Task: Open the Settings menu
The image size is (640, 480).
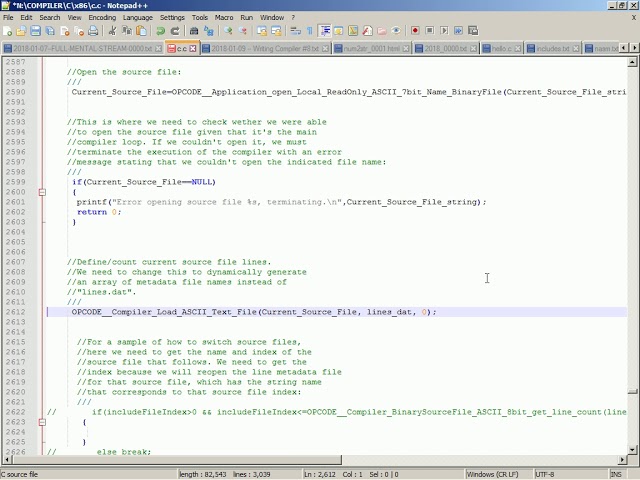Action: click(x=172, y=18)
